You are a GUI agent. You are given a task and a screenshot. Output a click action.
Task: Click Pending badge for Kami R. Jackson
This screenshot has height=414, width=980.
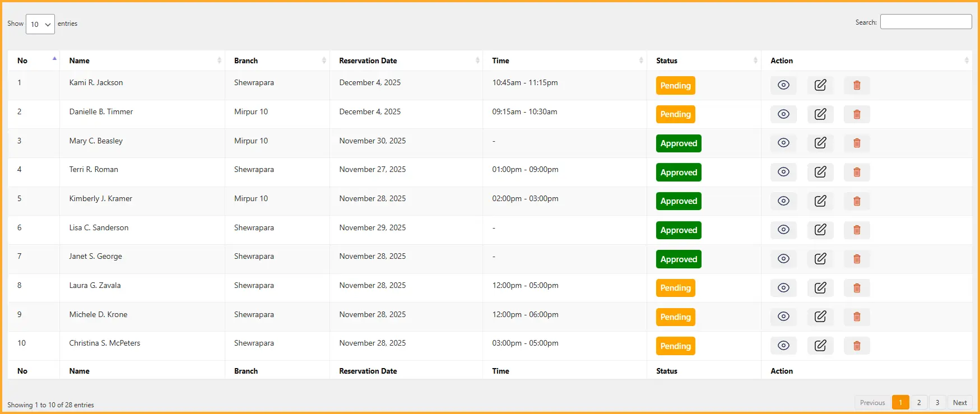tap(675, 86)
